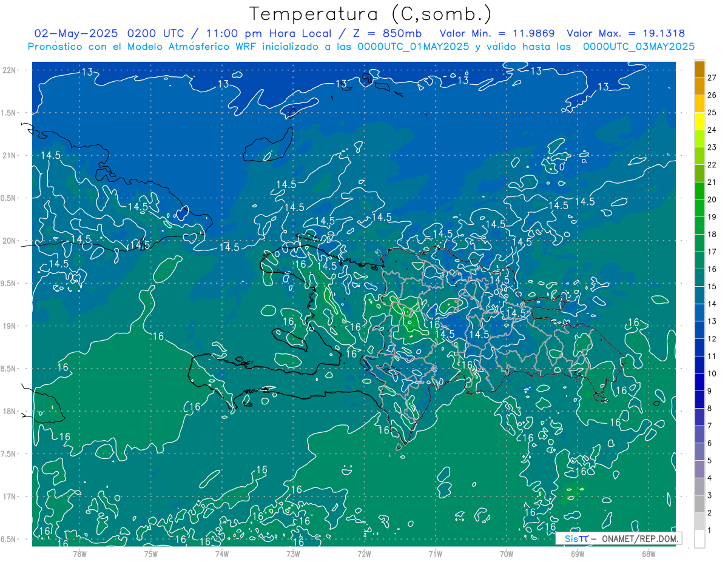The width and height of the screenshot is (728, 562).
Task: Click the 22N latitude axis label
Action: (10, 70)
